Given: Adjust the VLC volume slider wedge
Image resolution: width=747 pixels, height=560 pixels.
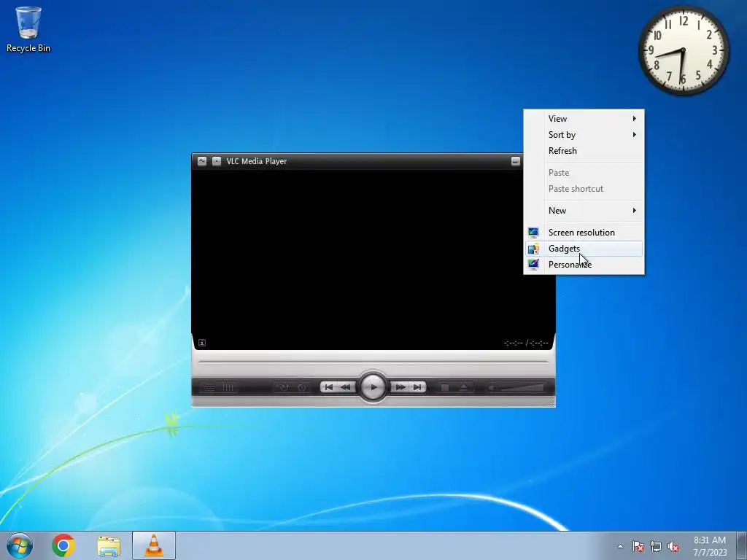Looking at the screenshot, I should tap(522, 388).
